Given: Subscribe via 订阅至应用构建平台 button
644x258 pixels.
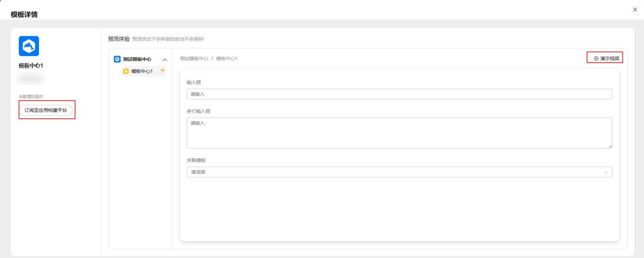Looking at the screenshot, I should [x=46, y=110].
